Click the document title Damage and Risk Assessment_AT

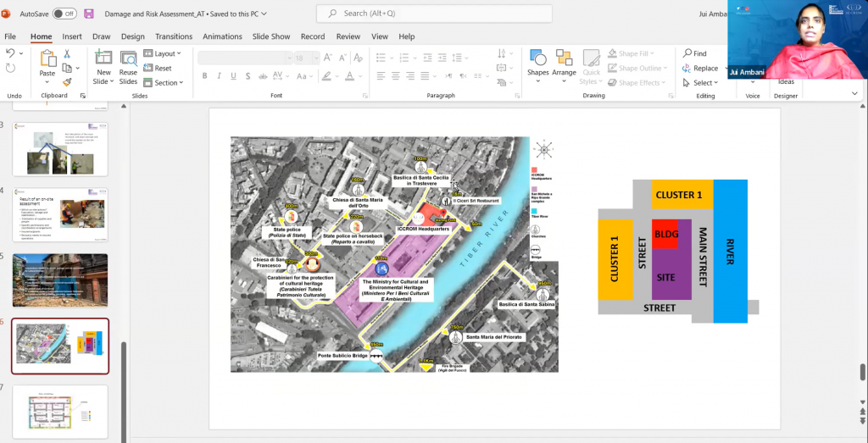(154, 14)
